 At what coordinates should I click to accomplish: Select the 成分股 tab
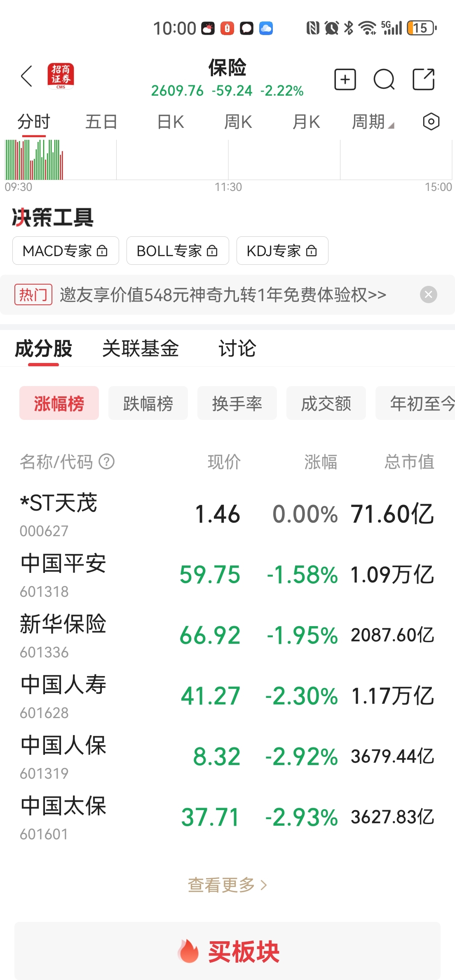click(43, 349)
